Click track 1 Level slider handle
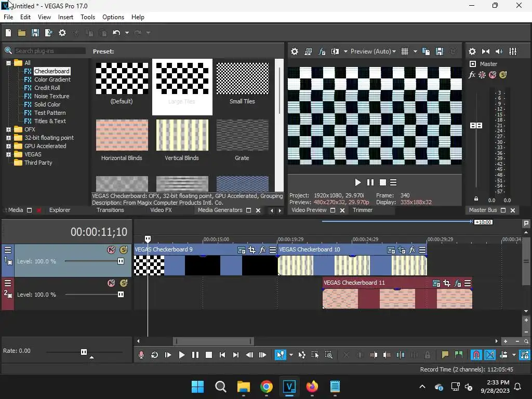Viewport: 532px width, 399px height. coord(121,261)
